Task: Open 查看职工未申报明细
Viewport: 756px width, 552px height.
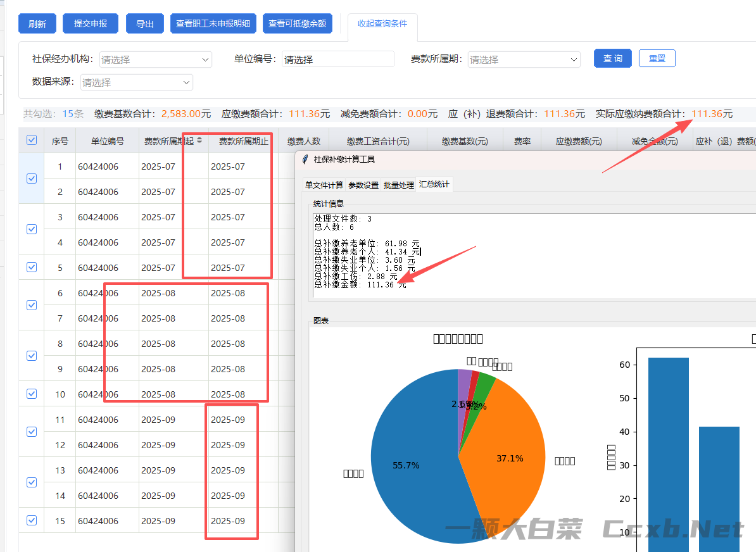Action: [213, 24]
